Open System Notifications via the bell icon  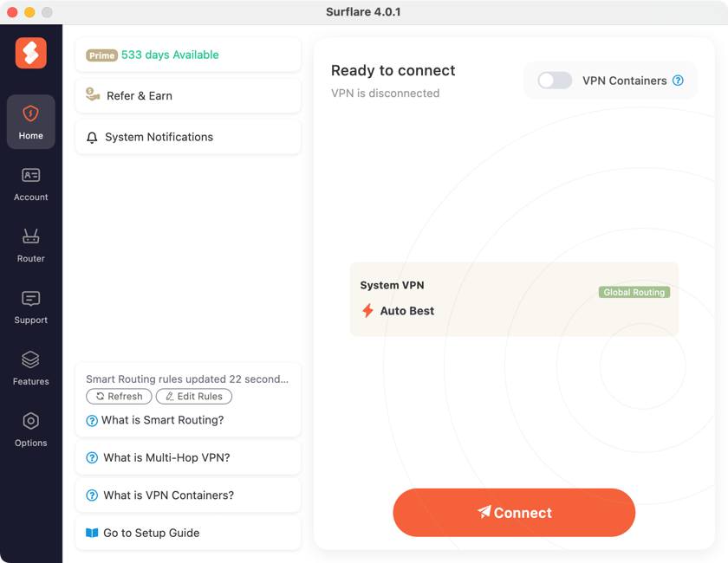pos(91,137)
